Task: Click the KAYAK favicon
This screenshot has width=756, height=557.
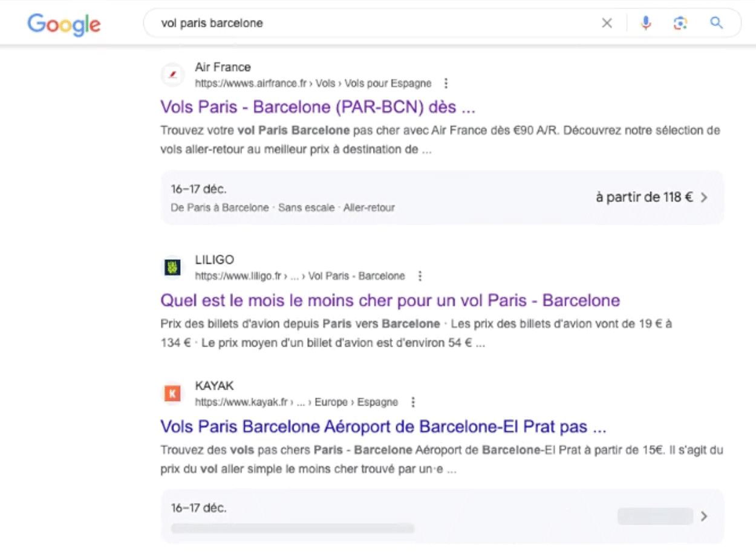Action: click(x=172, y=394)
